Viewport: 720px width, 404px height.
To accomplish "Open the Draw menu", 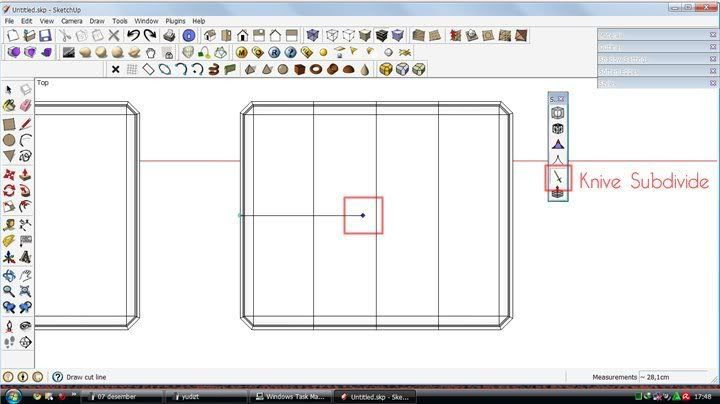I will click(x=97, y=21).
